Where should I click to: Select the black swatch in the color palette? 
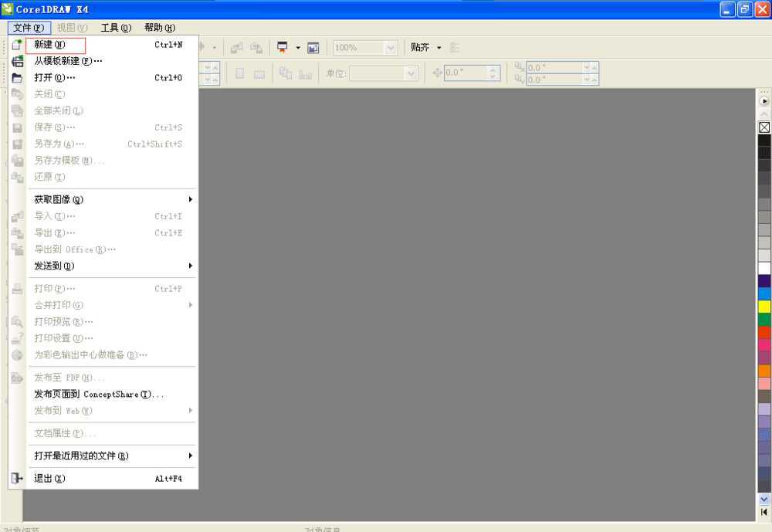tap(764, 141)
